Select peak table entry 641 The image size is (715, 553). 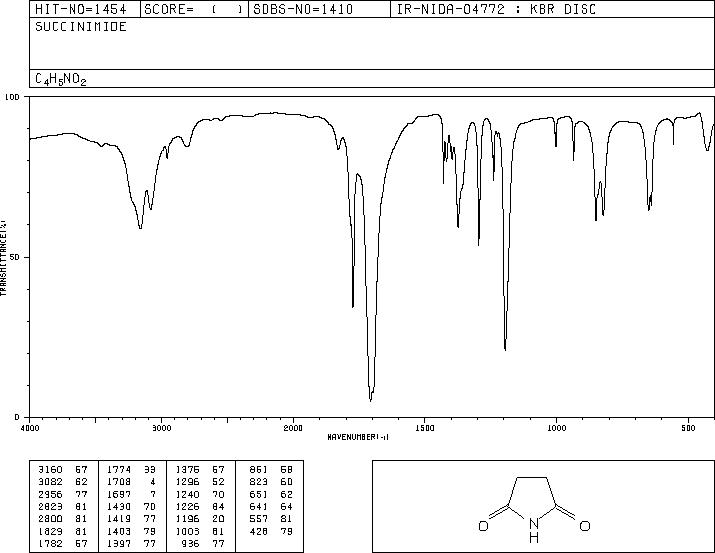tap(271, 506)
